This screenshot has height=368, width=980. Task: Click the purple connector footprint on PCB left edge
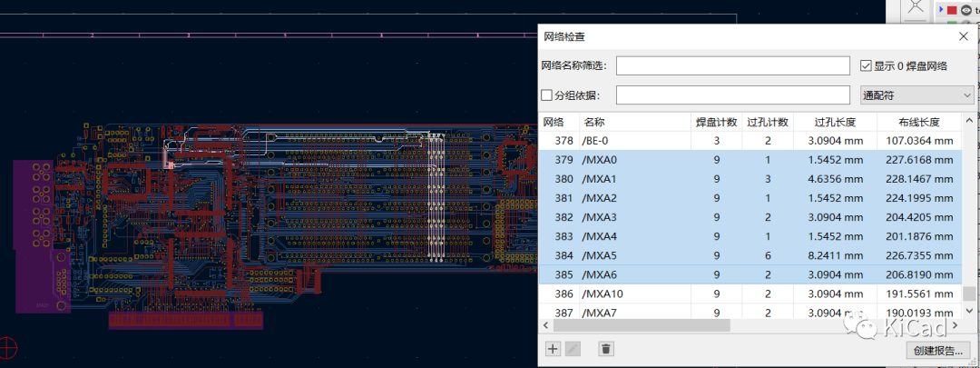tap(42, 235)
